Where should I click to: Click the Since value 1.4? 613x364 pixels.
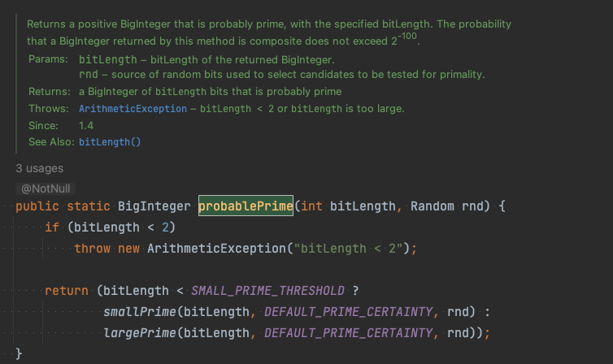[86, 125]
